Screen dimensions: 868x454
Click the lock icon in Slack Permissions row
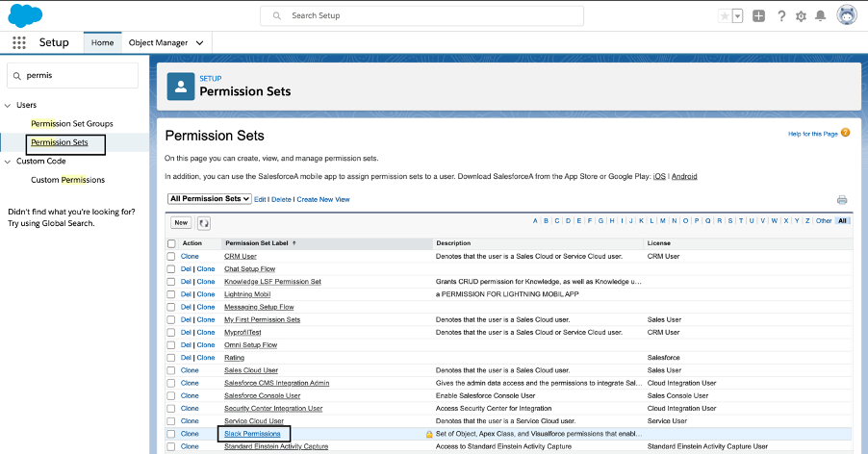click(429, 434)
